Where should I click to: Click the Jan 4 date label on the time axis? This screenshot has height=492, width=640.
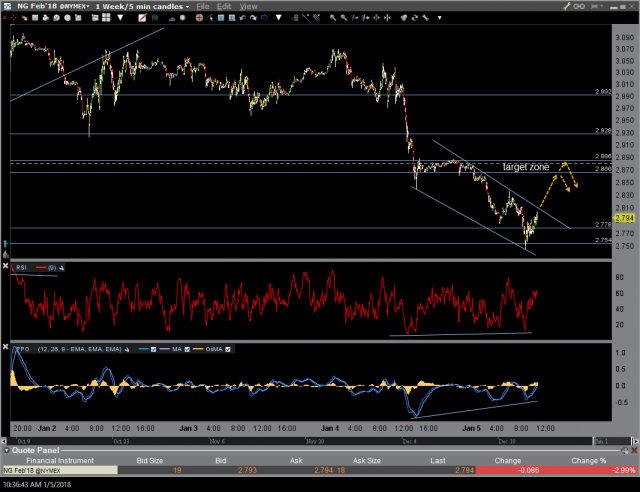tap(330, 428)
